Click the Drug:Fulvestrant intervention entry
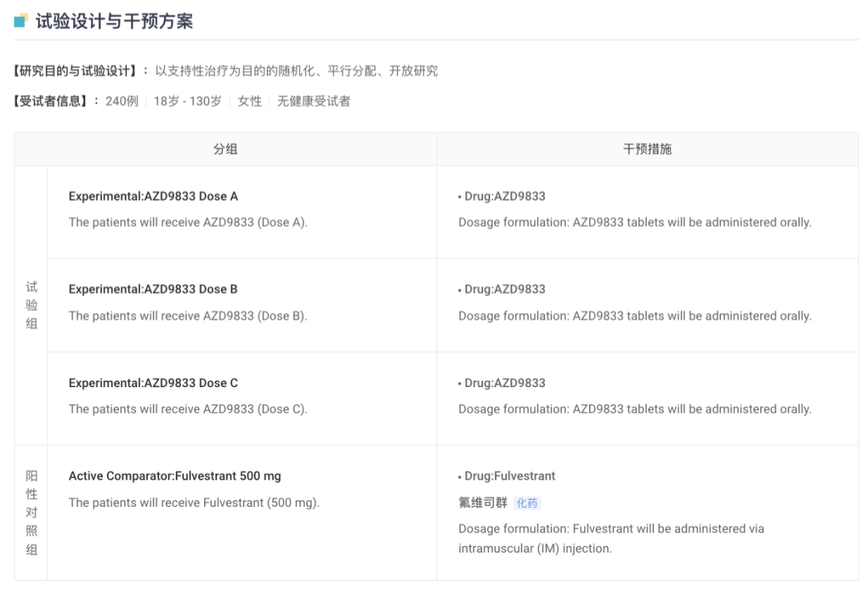Image resolution: width=868 pixels, height=592 pixels. click(x=510, y=476)
